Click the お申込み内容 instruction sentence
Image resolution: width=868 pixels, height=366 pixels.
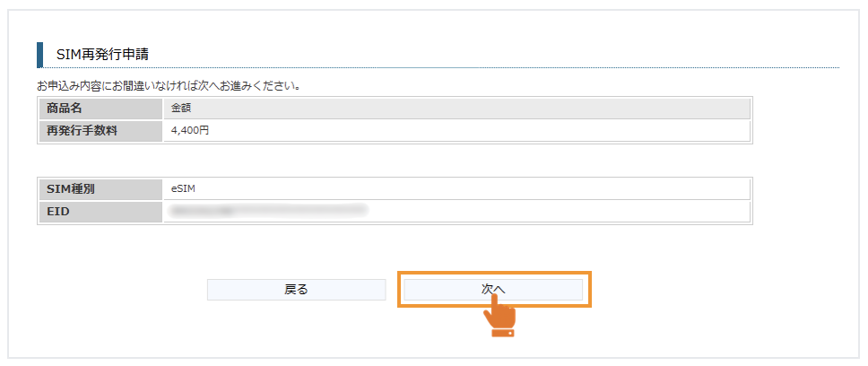coord(168,87)
